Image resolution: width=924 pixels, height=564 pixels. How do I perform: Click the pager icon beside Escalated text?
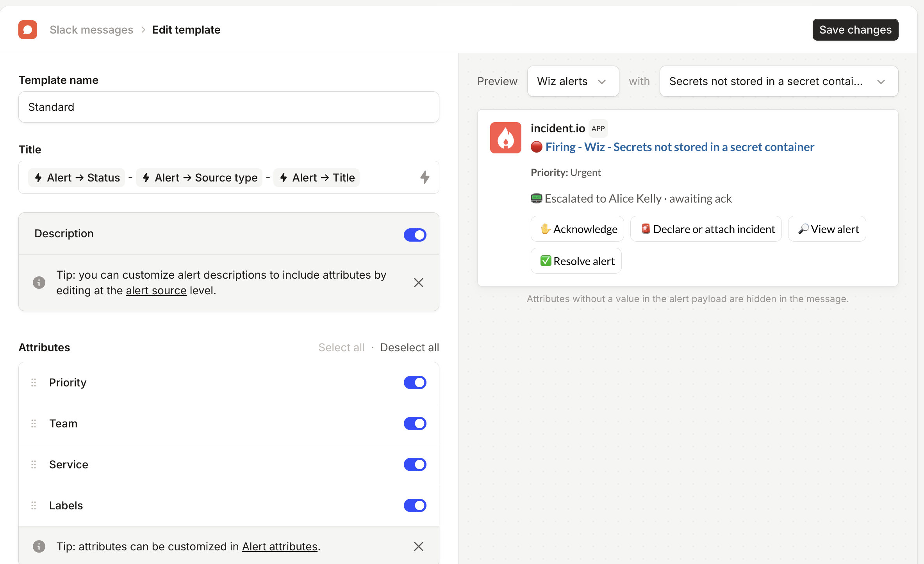click(537, 198)
